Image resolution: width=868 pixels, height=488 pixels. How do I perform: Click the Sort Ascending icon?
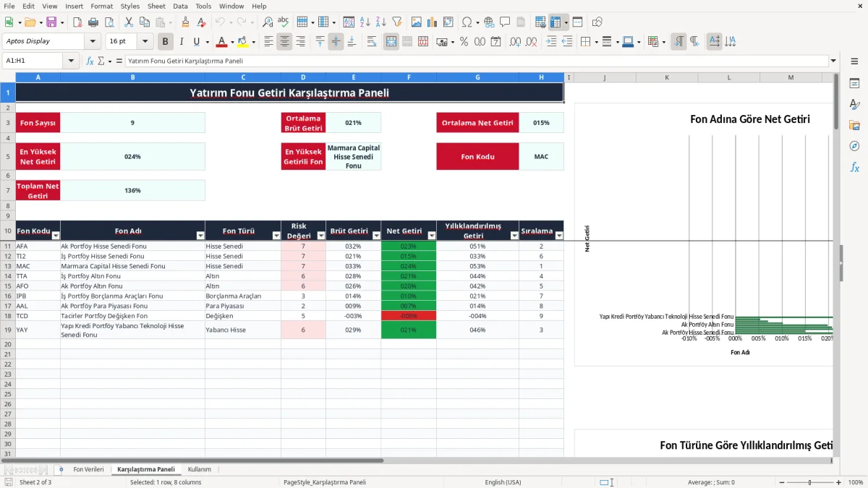[365, 22]
